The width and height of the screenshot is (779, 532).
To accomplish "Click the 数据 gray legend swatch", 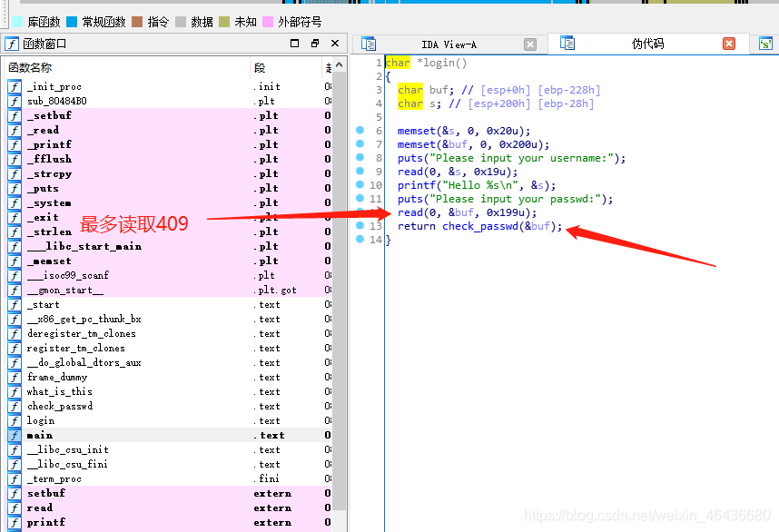I will 181,22.
